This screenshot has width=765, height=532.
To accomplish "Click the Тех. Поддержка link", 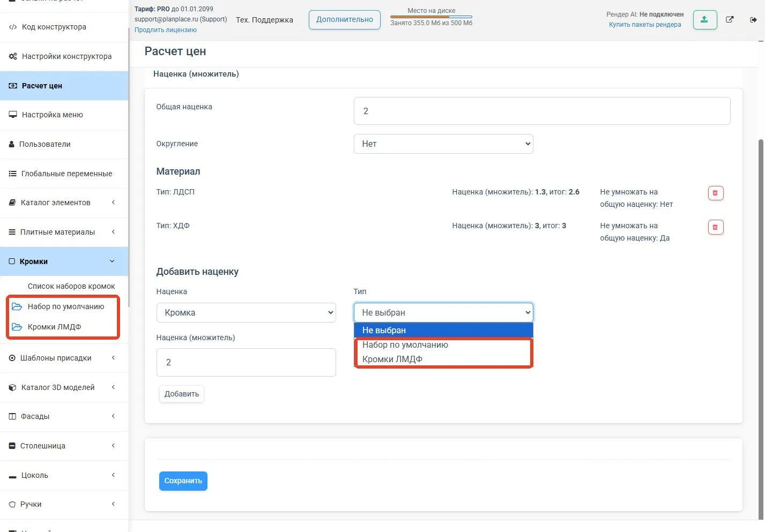I will pos(264,20).
